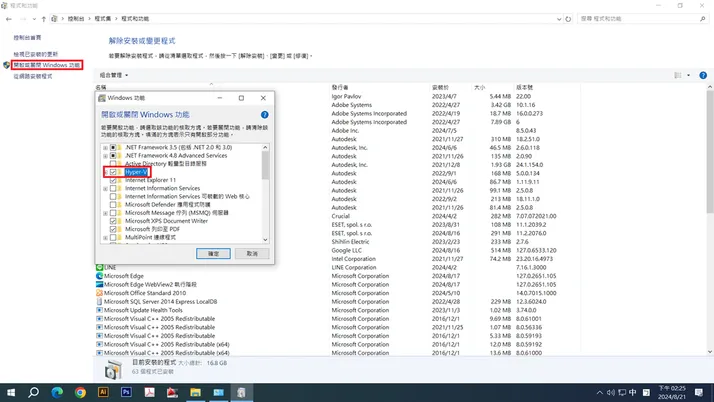714x402 pixels.
Task: Open Adobe Illustrator from the taskbar
Action: 103,392
